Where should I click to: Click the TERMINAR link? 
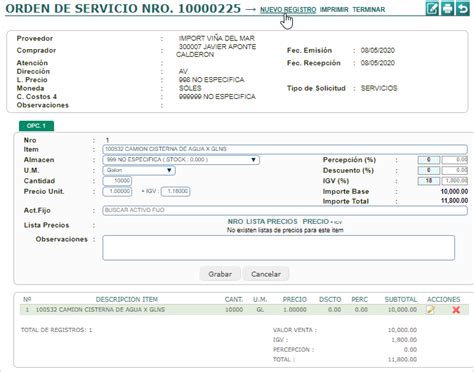point(369,10)
